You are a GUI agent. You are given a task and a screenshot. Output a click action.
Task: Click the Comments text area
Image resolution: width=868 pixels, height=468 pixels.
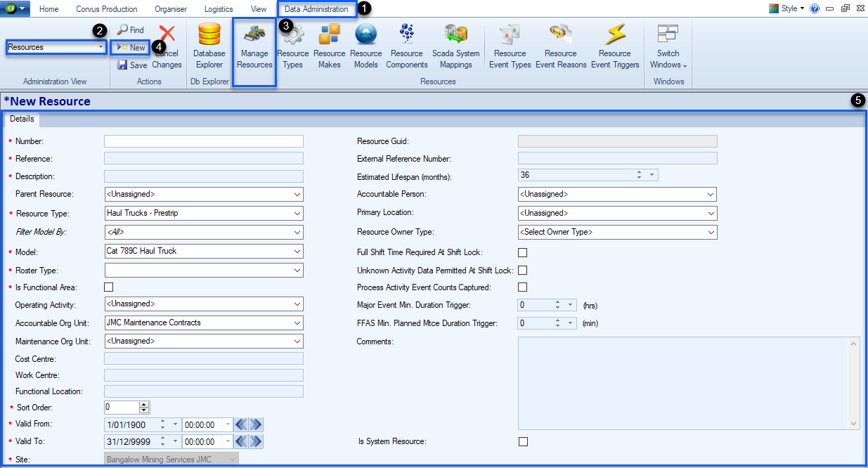point(683,383)
